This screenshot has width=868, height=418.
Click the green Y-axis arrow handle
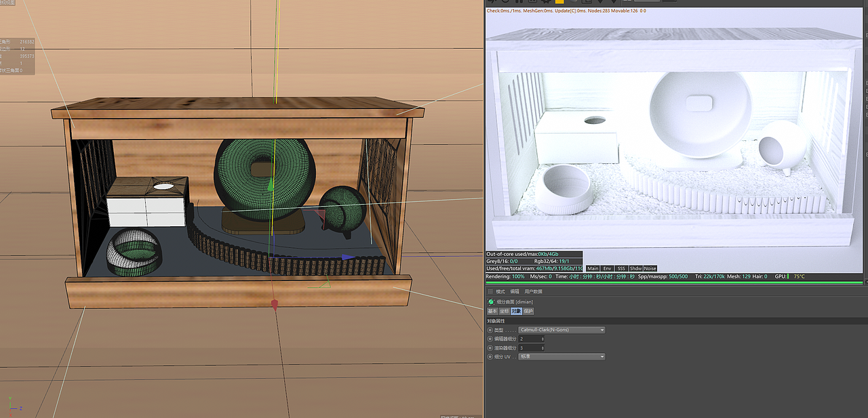[x=271, y=184]
